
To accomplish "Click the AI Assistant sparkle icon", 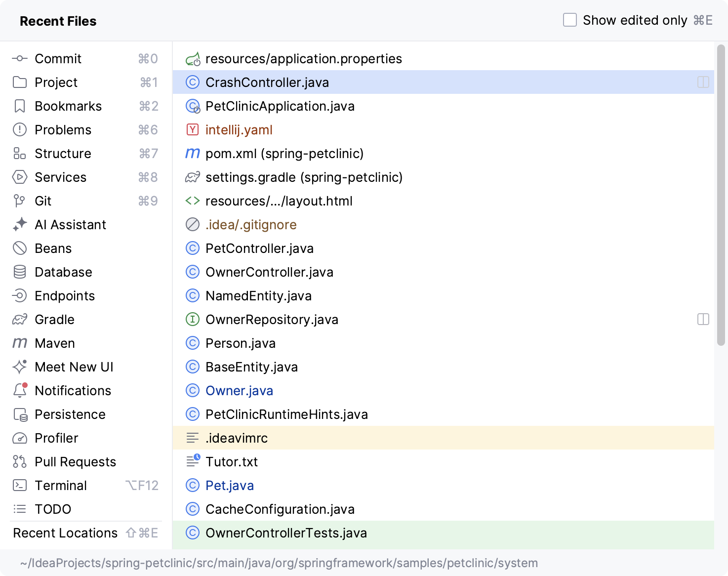I will [x=19, y=225].
